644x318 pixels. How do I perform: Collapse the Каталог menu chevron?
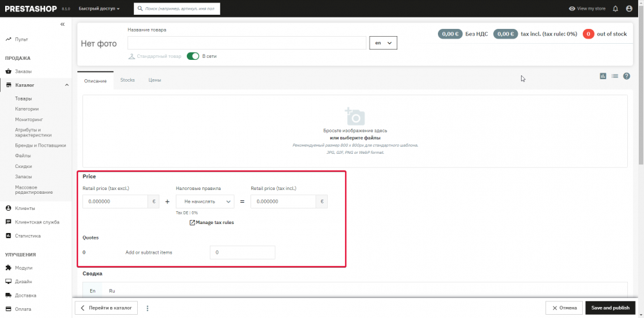pos(66,85)
